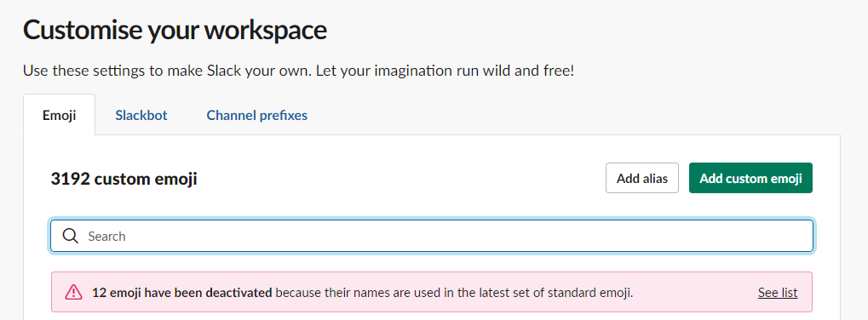Click the 3192 custom emoji count
This screenshot has height=320, width=868.
[124, 179]
